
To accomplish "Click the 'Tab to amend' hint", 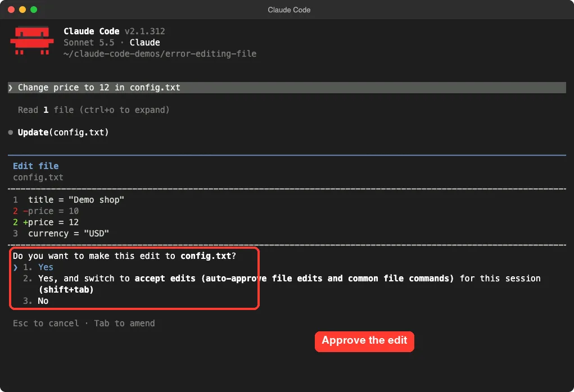I will (x=124, y=323).
